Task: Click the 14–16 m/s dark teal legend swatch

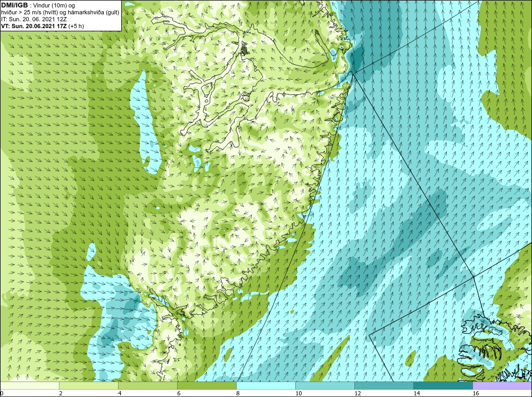Action: point(443,385)
